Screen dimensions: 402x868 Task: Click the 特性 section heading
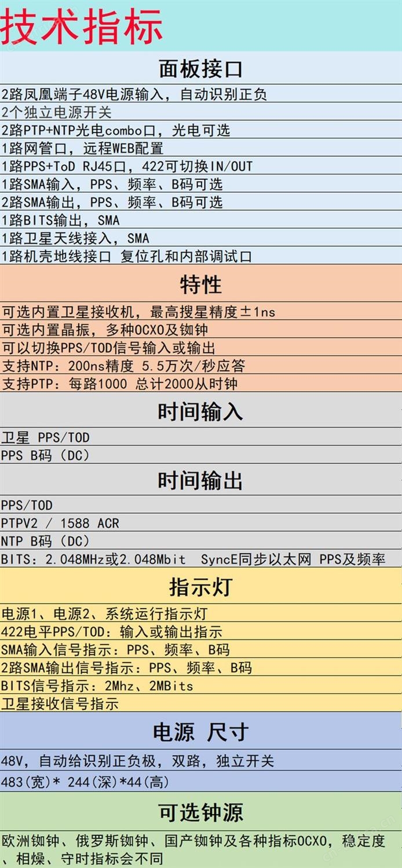point(200,285)
